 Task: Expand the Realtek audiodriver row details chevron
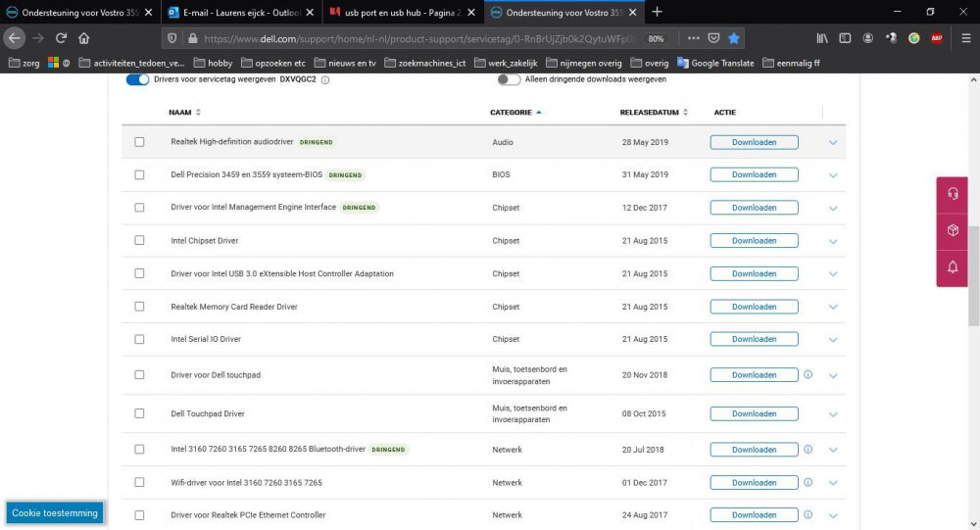click(x=833, y=142)
